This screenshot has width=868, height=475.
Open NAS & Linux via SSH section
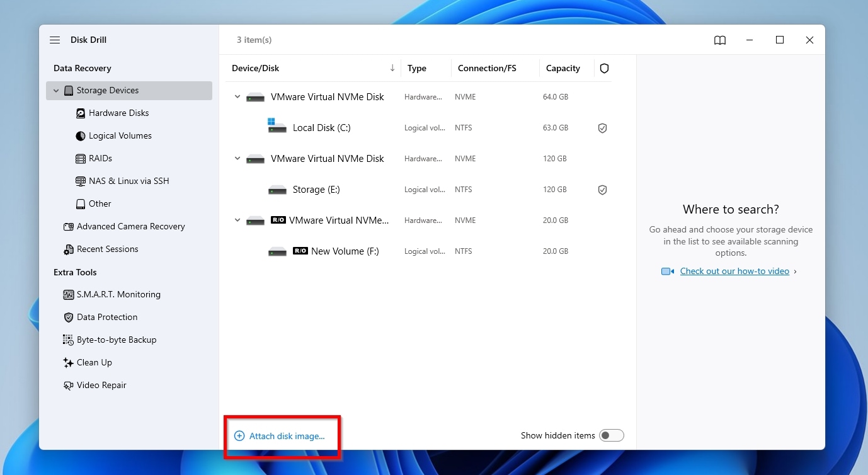tap(129, 181)
